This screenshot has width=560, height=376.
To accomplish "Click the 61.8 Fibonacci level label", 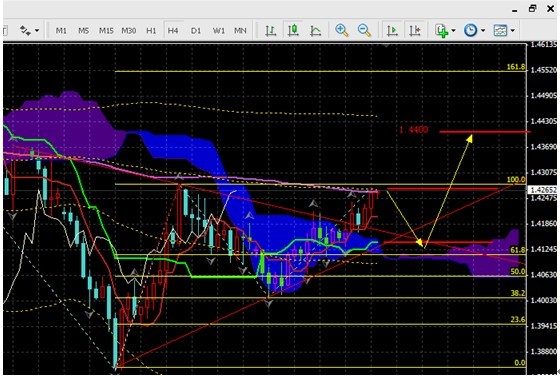I will point(518,250).
